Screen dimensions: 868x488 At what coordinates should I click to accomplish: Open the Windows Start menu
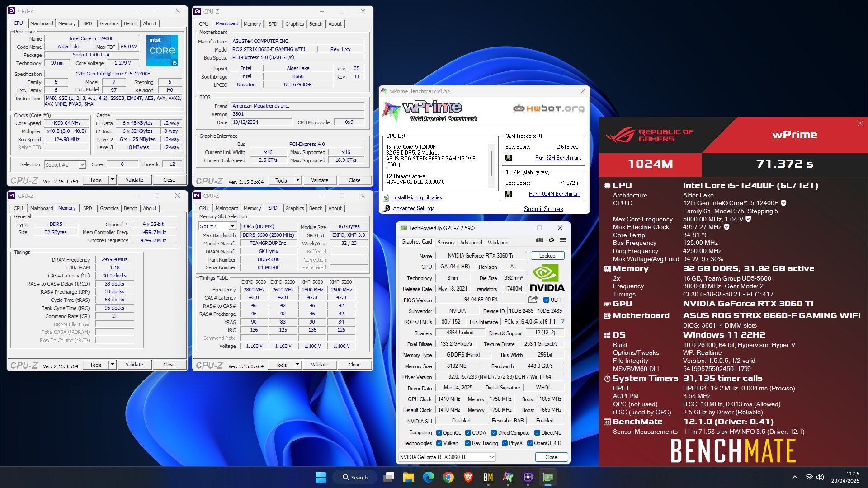[321, 477]
